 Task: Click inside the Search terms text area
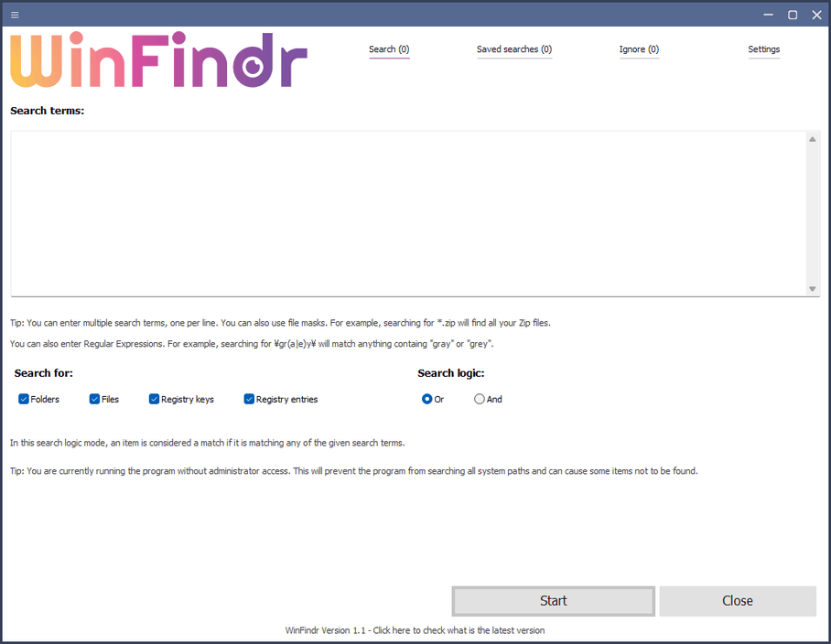408,213
